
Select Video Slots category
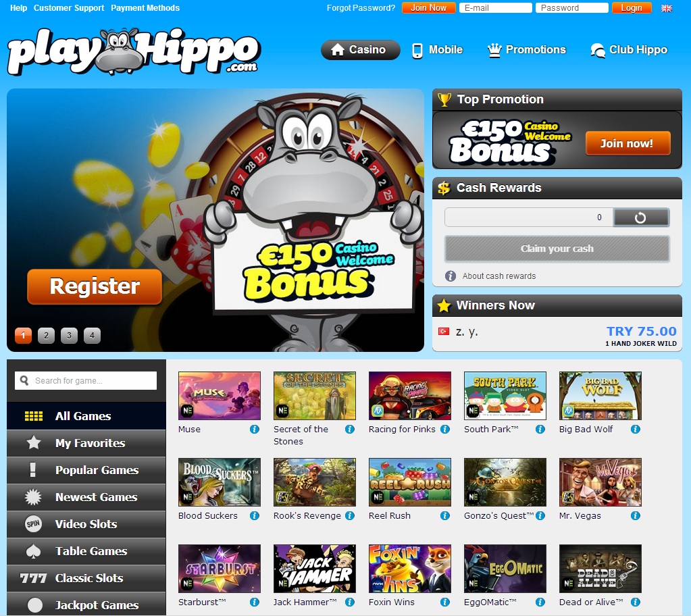86,524
